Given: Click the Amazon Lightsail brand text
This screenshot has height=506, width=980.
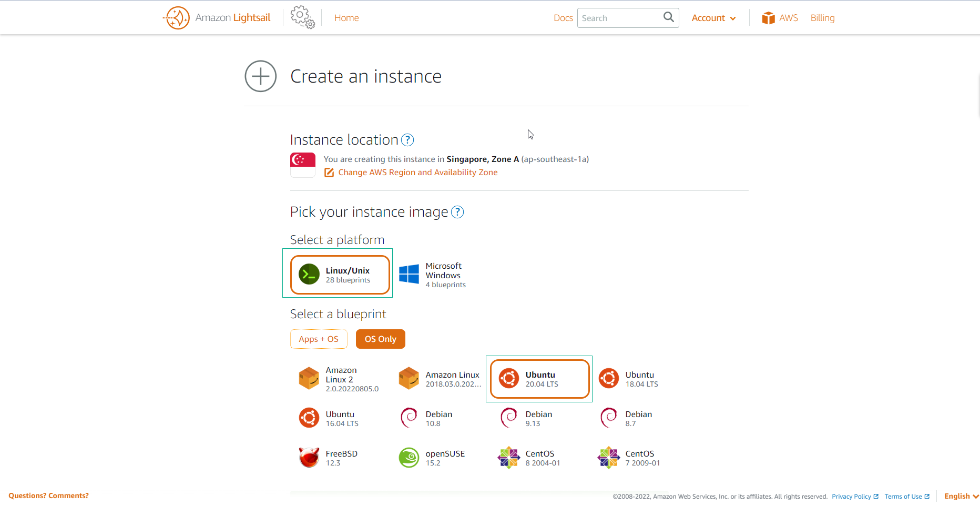Looking at the screenshot, I should (x=233, y=18).
